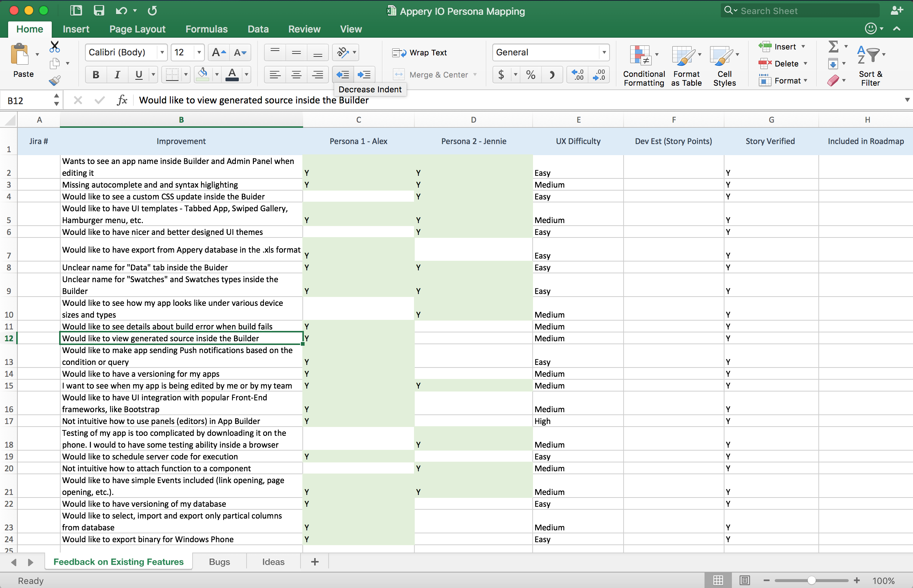Viewport: 913px width, 588px height.
Task: Click the Increase Decimal icon
Action: [x=578, y=75]
